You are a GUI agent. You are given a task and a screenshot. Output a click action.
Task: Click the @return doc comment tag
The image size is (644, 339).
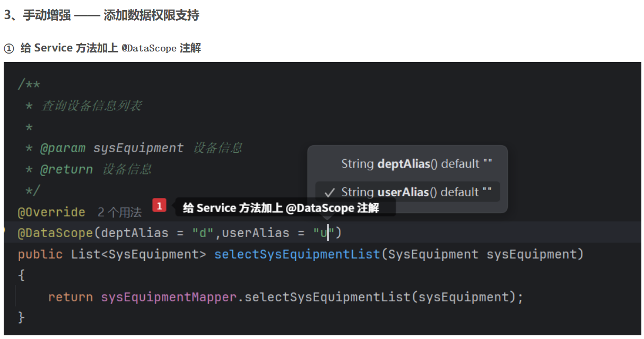point(66,169)
